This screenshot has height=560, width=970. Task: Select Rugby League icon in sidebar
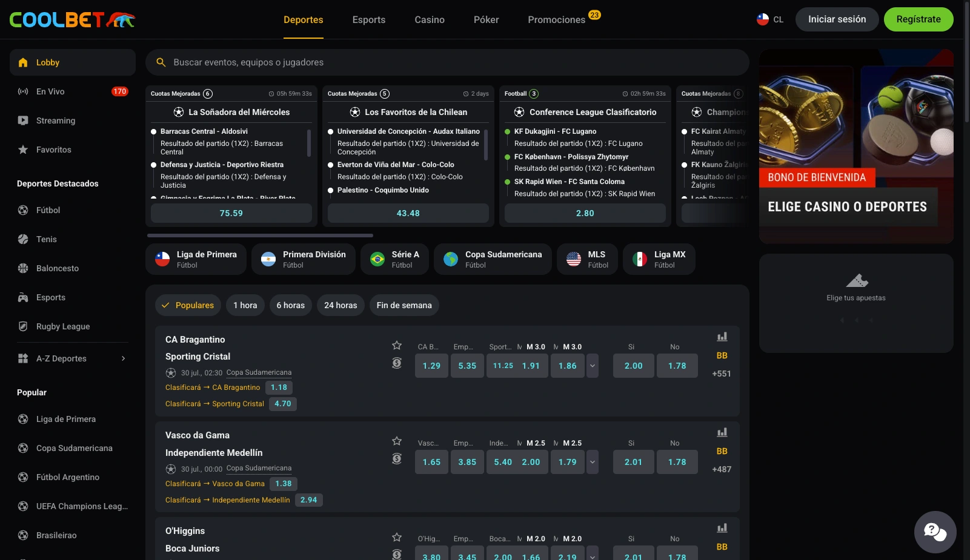tap(23, 326)
